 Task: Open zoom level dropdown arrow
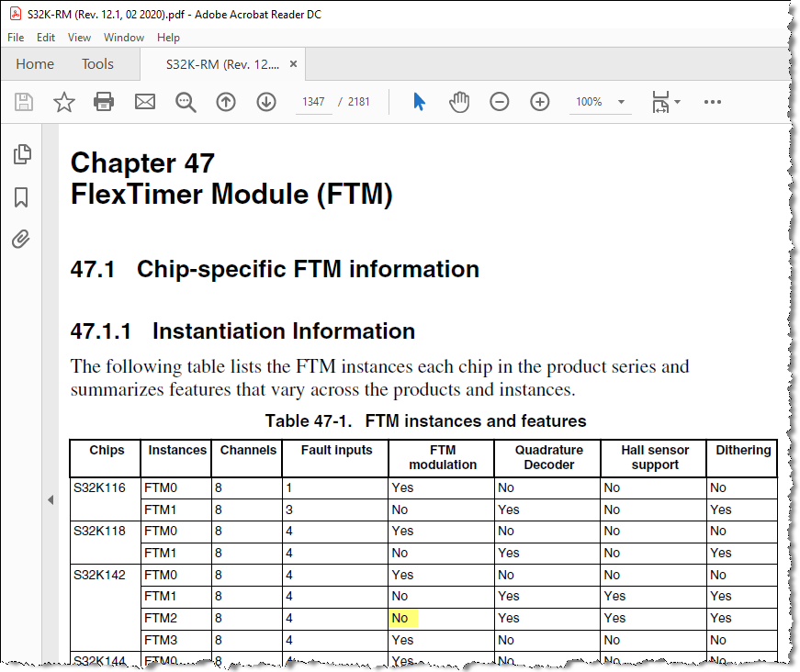[621, 102]
